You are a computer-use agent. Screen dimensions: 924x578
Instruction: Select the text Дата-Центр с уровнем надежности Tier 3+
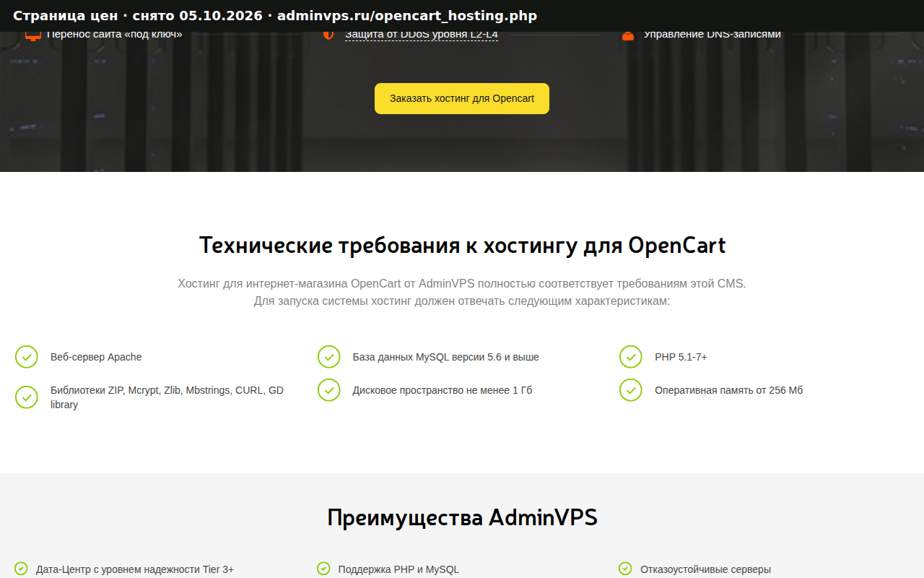pyautogui.click(x=135, y=569)
